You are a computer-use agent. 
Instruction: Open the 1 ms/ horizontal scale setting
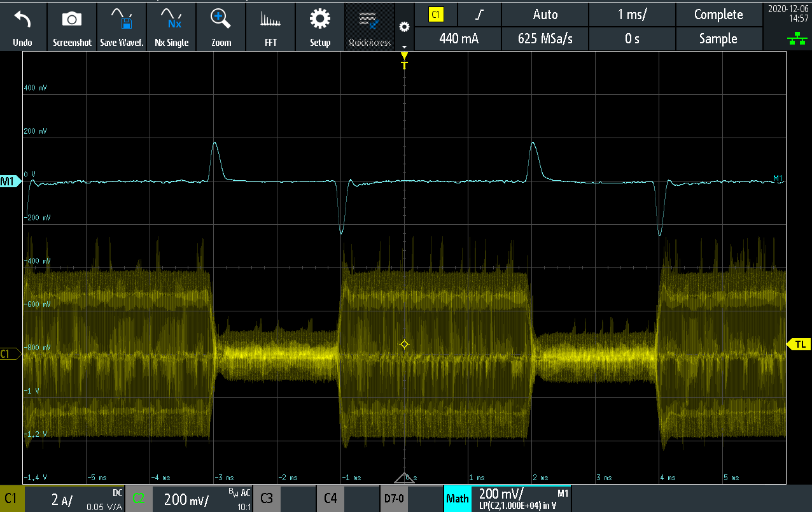click(632, 15)
